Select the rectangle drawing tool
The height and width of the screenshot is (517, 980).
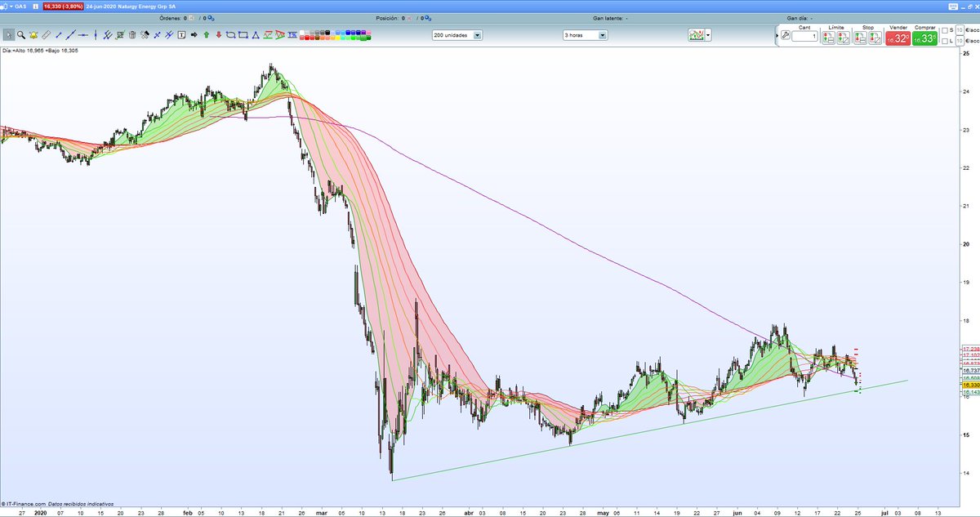click(x=242, y=35)
